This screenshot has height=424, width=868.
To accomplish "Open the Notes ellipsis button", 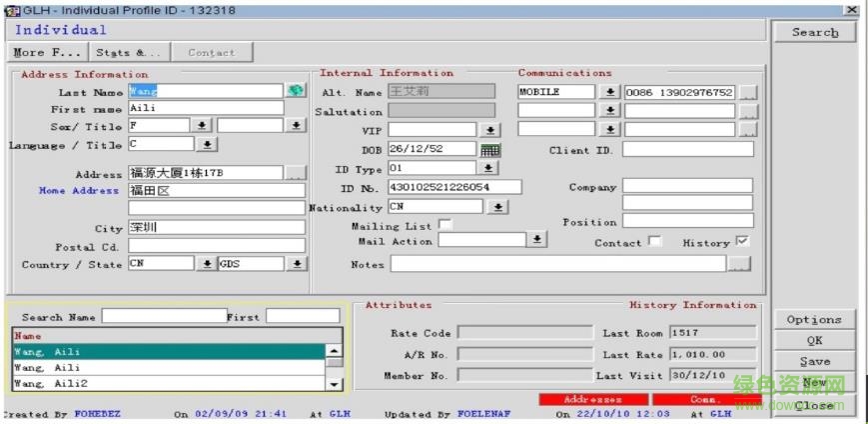I will tap(738, 264).
